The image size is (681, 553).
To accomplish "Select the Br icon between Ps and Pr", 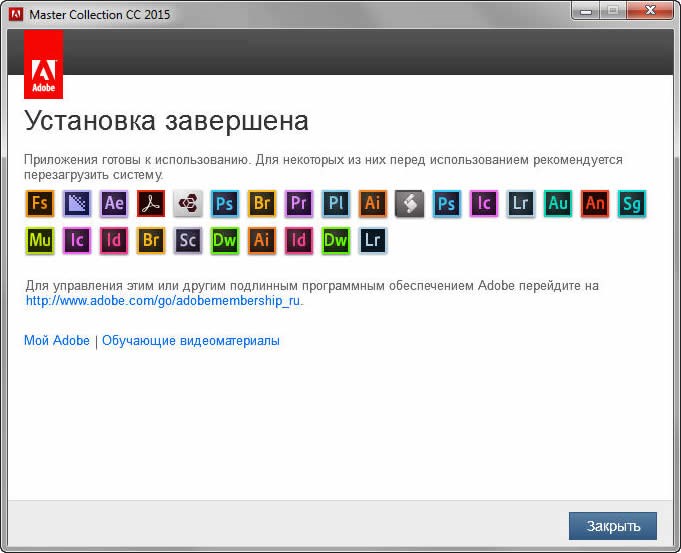I will 262,203.
